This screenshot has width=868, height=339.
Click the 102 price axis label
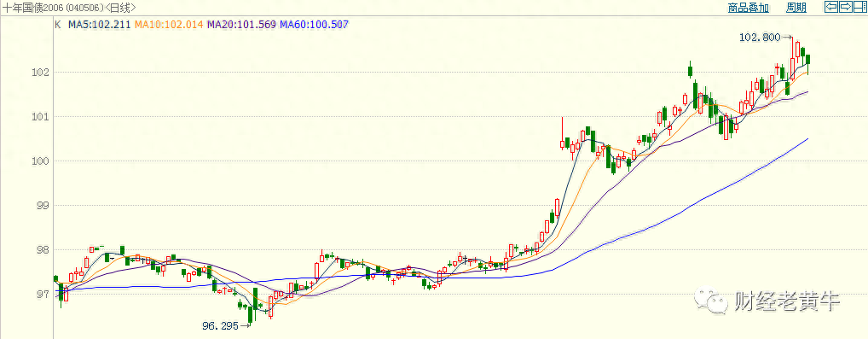click(x=43, y=72)
